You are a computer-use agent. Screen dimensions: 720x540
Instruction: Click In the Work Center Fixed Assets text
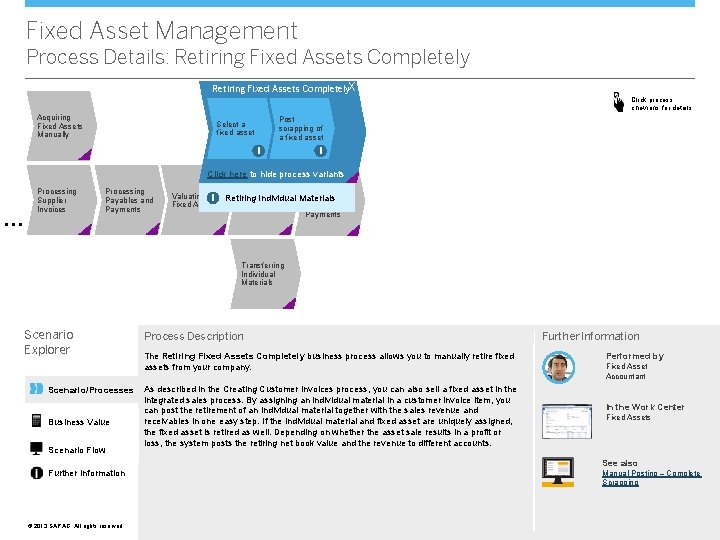coord(645,412)
